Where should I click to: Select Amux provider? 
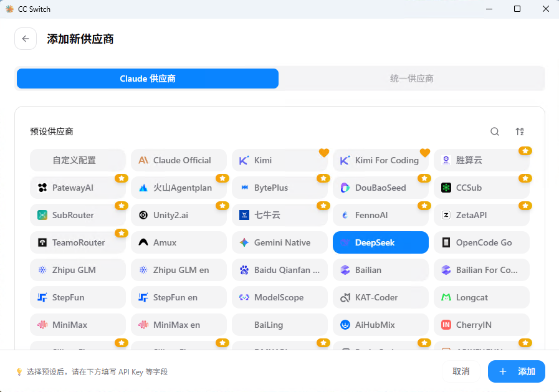coord(179,242)
